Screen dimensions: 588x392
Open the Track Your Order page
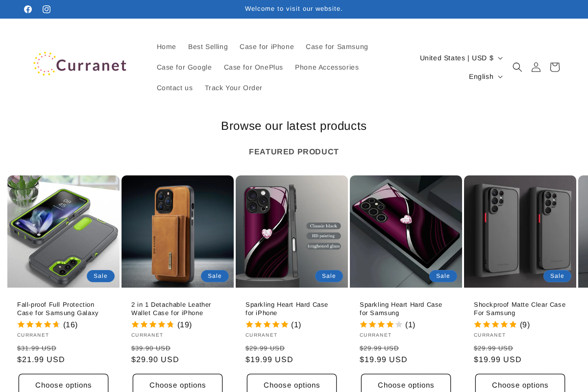(234, 88)
